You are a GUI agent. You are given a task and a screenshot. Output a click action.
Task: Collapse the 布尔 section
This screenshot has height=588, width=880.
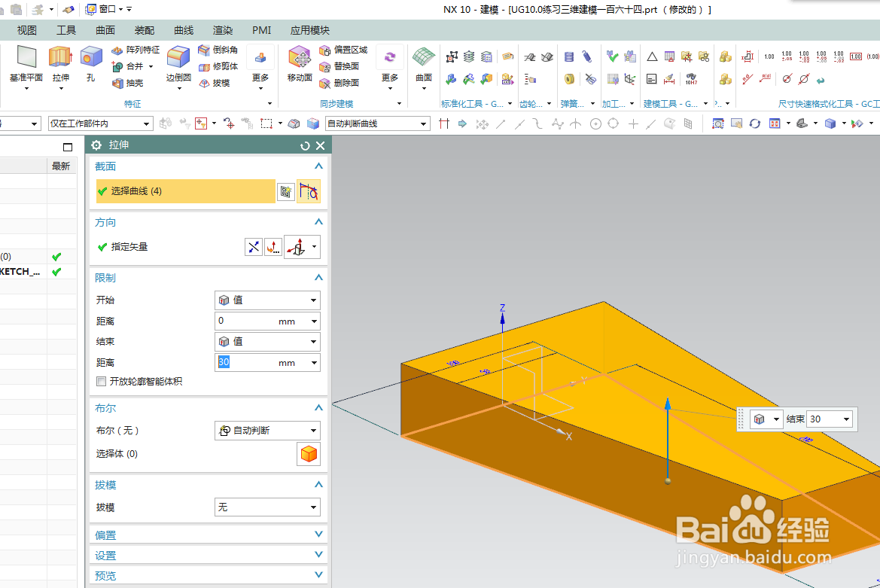[x=318, y=408]
